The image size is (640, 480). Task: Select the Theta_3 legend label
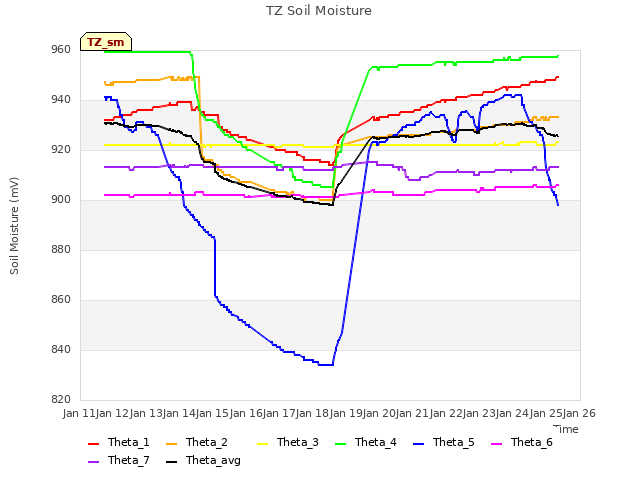tap(298, 442)
